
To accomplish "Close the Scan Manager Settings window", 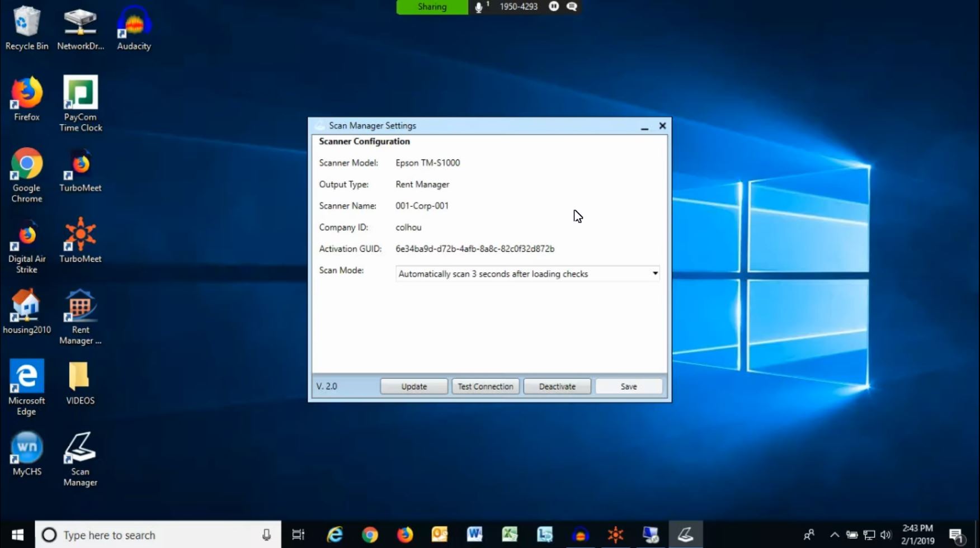I will coord(662,126).
